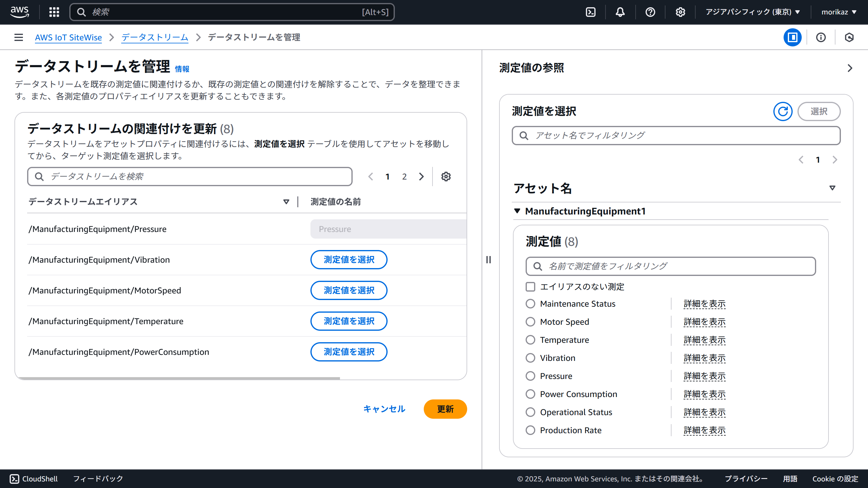Launch CloudShell from top bar icon
868x488 pixels.
[x=591, y=12]
